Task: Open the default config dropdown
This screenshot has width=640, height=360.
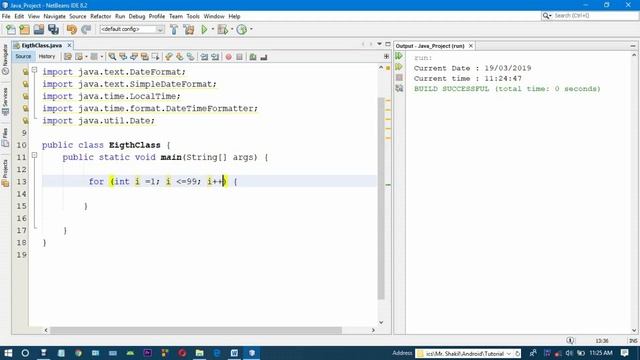Action: (x=132, y=29)
